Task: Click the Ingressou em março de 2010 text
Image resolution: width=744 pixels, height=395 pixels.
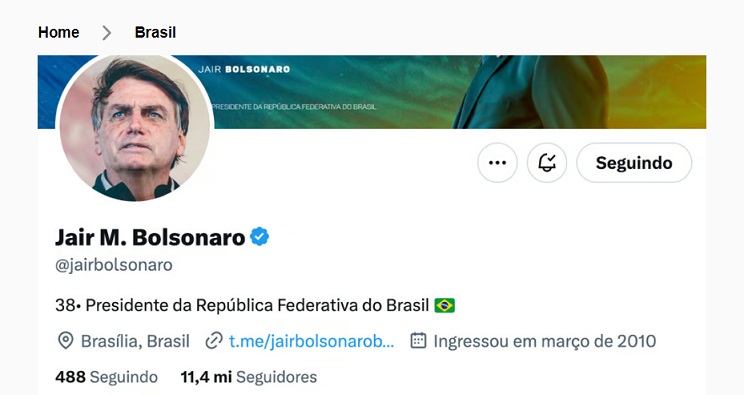Action: tap(545, 341)
